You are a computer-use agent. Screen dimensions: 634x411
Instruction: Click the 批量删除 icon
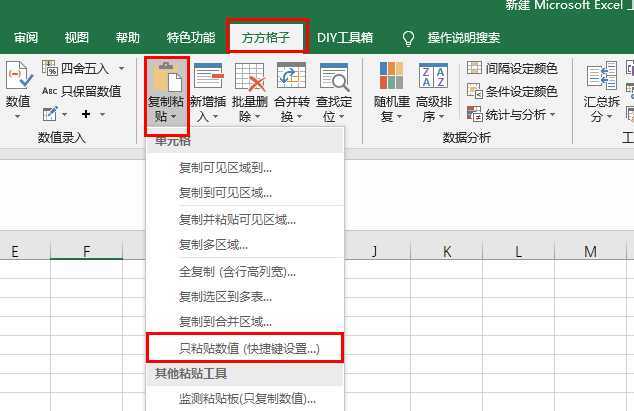click(x=250, y=77)
